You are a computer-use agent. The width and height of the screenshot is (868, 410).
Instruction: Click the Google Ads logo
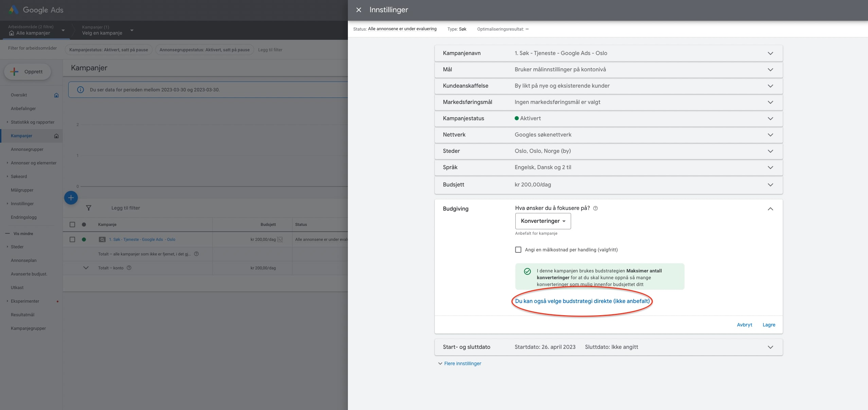pyautogui.click(x=14, y=10)
